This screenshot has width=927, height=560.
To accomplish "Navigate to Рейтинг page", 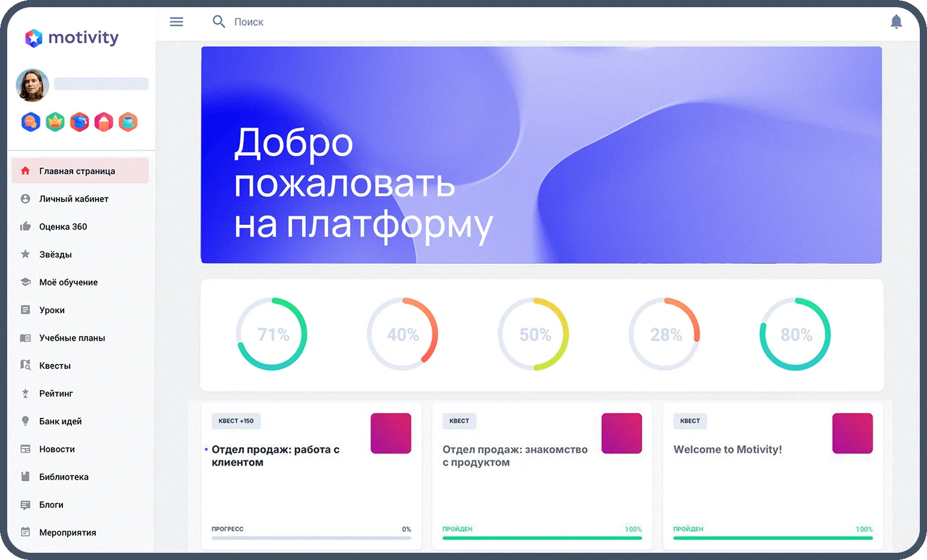I will click(56, 394).
